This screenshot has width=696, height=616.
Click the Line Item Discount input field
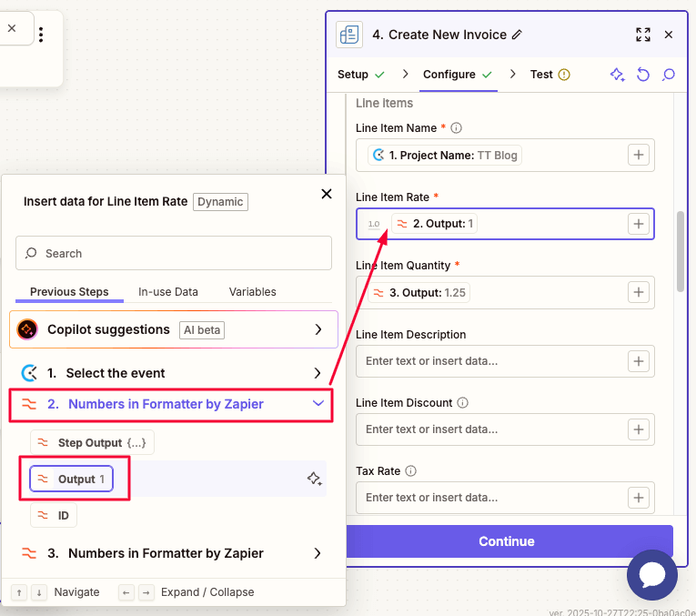pyautogui.click(x=505, y=429)
